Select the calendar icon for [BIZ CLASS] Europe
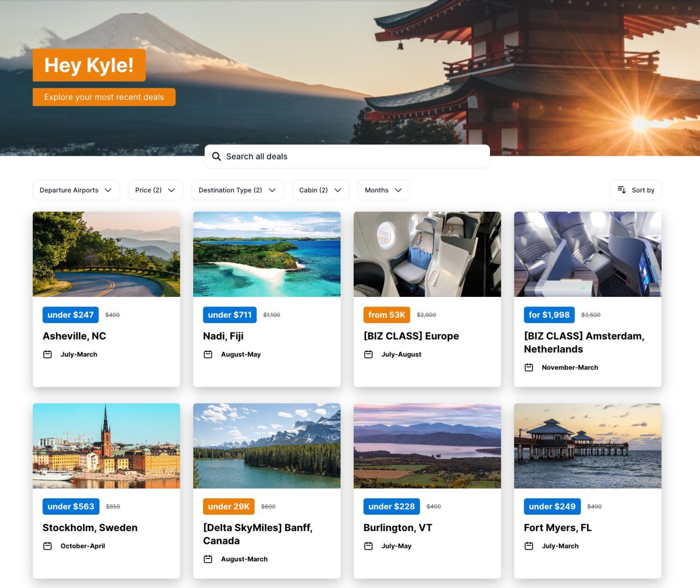 click(x=368, y=354)
